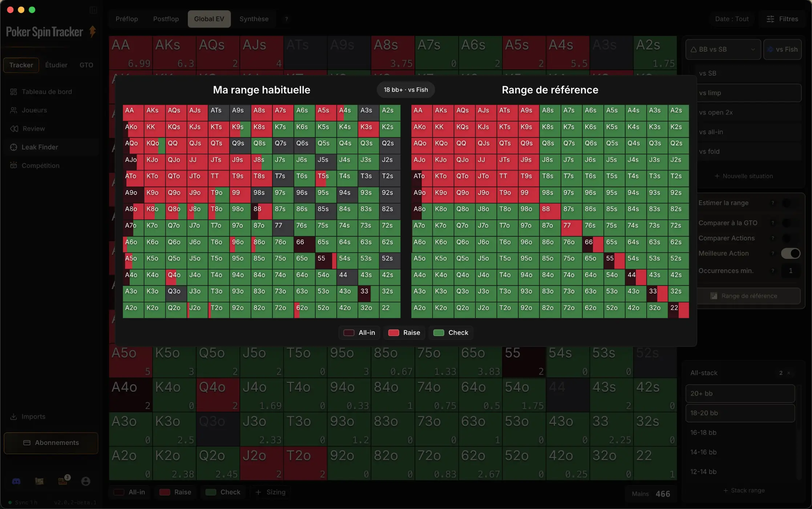The height and width of the screenshot is (509, 812).
Task: Click the help icon next to Occurrences min.
Action: [773, 270]
